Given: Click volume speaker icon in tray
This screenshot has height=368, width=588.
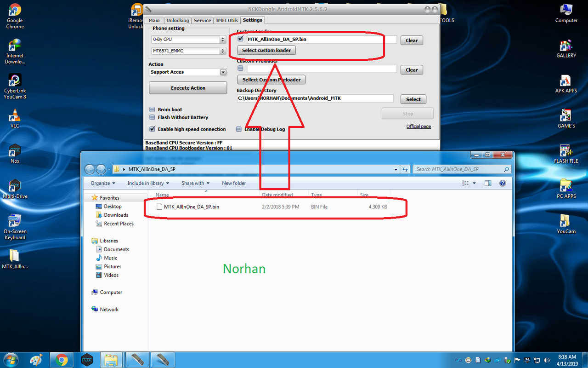Looking at the screenshot, I should 546,360.
